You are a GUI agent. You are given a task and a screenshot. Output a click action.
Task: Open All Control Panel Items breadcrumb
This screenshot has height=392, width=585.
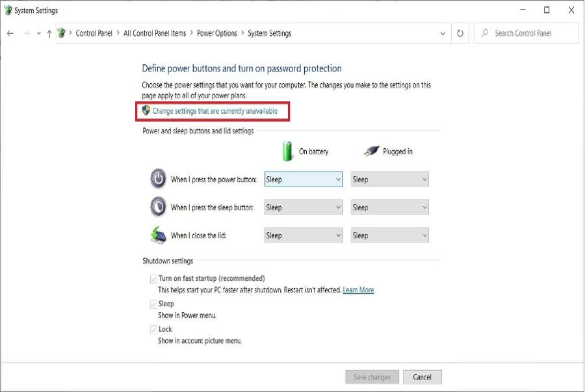click(x=155, y=33)
